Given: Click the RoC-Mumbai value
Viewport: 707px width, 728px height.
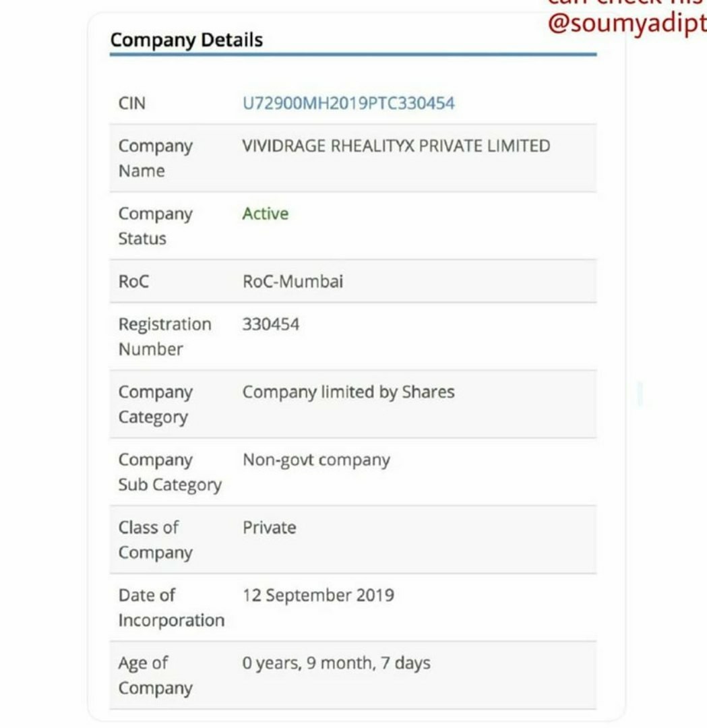Looking at the screenshot, I should tap(293, 281).
